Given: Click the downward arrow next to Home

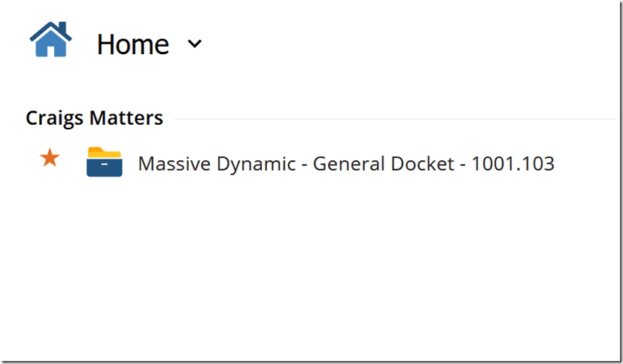Looking at the screenshot, I should click(195, 44).
